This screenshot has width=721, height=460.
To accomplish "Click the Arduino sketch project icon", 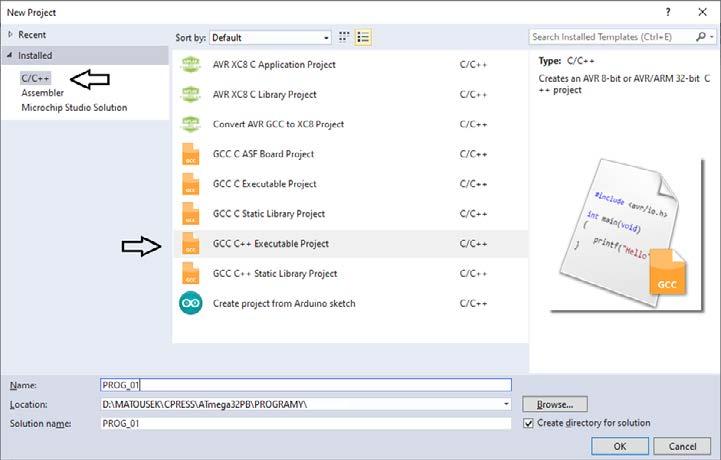I will [190, 303].
